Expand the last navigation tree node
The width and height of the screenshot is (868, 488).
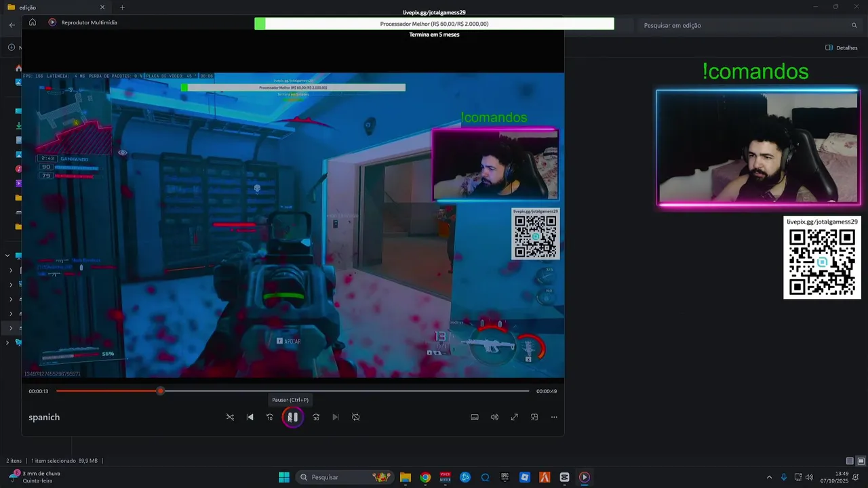click(7, 343)
